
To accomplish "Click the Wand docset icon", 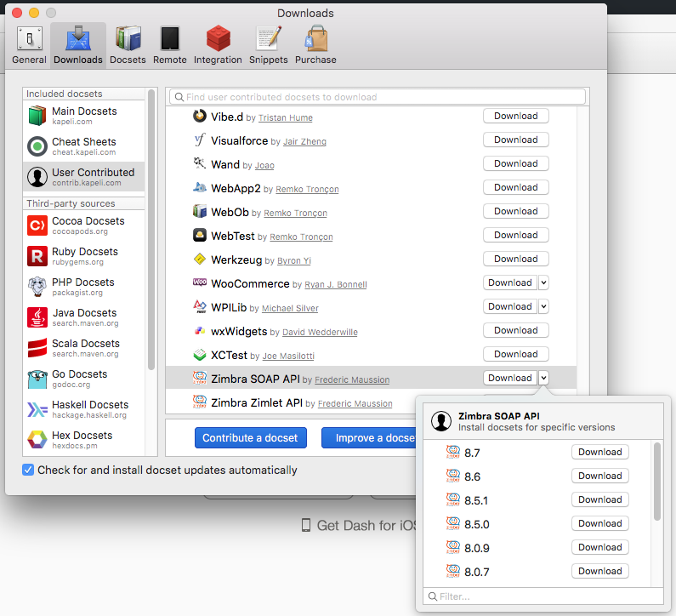I will [x=199, y=163].
